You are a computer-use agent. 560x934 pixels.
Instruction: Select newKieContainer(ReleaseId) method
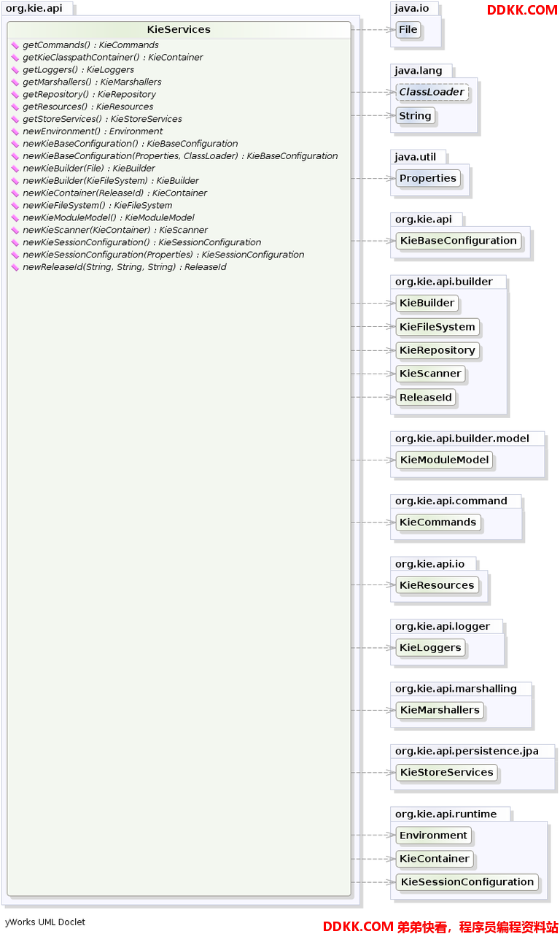[x=114, y=193]
